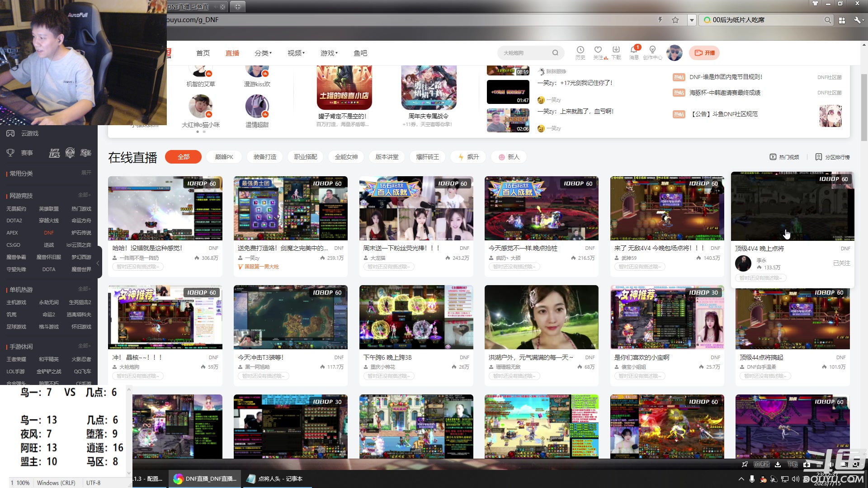Bookmark the page with the star icon

click(x=675, y=20)
